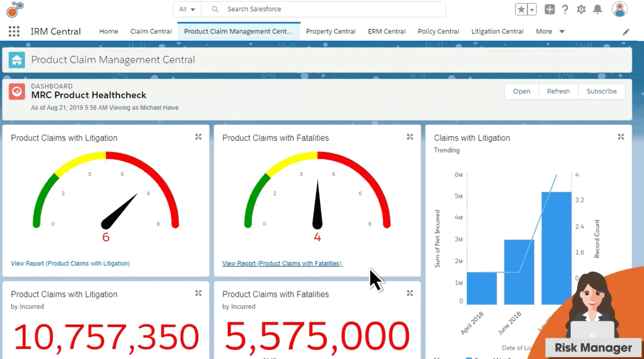The width and height of the screenshot is (644, 359).
Task: Expand the More navigation dropdown
Action: [x=550, y=31]
